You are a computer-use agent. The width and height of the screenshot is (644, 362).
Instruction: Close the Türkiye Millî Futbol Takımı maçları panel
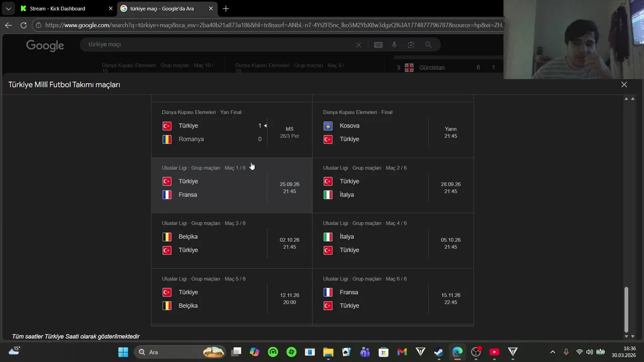pos(624,84)
